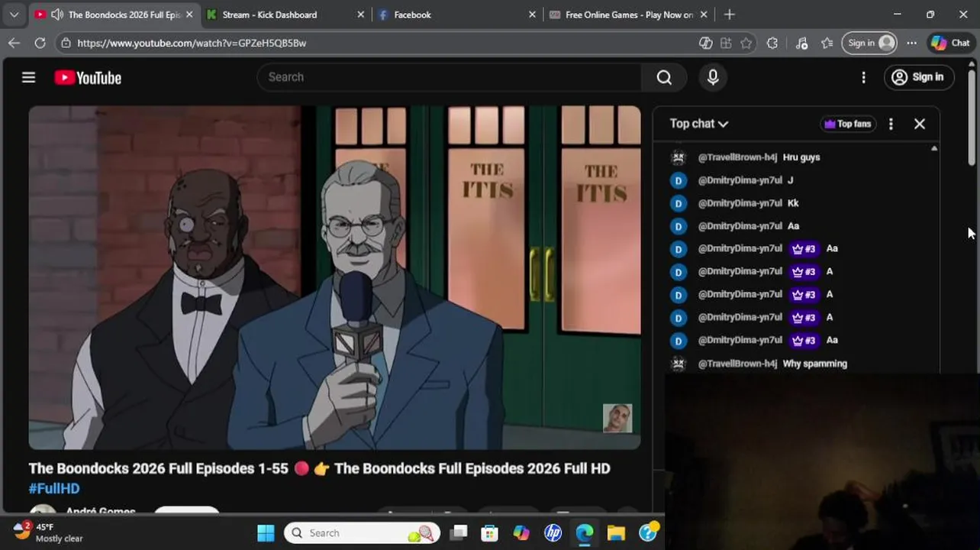This screenshot has height=550, width=980.
Task: Open Task View in the taskbar
Action: click(458, 533)
